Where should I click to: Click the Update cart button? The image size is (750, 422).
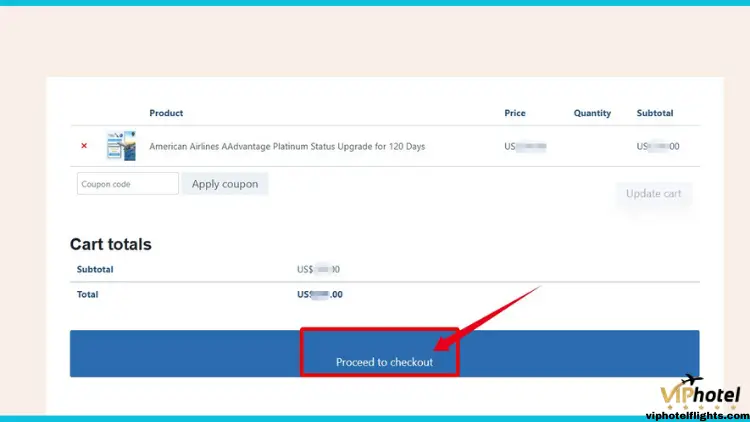click(653, 194)
